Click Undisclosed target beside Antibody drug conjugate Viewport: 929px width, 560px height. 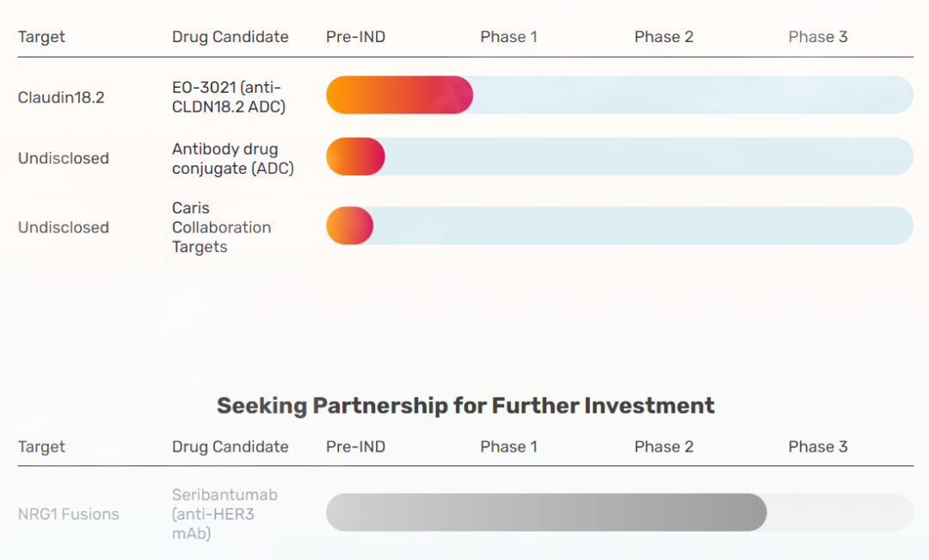(64, 158)
